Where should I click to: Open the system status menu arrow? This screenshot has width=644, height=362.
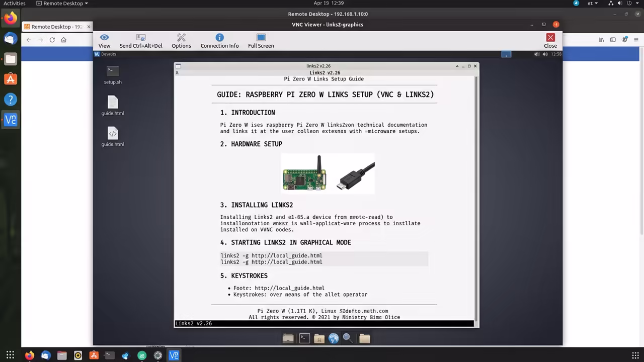coord(638,4)
